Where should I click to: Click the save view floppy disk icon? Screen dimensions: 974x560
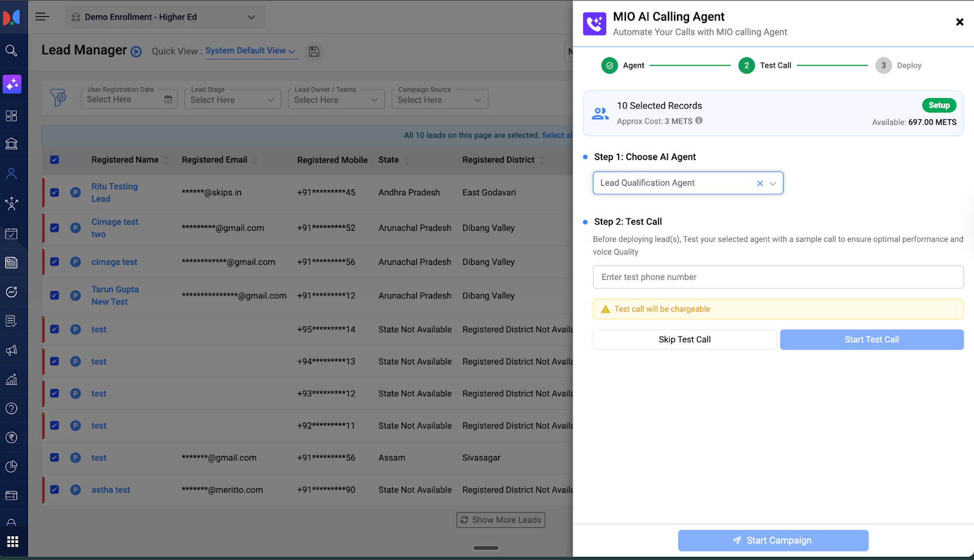point(314,52)
